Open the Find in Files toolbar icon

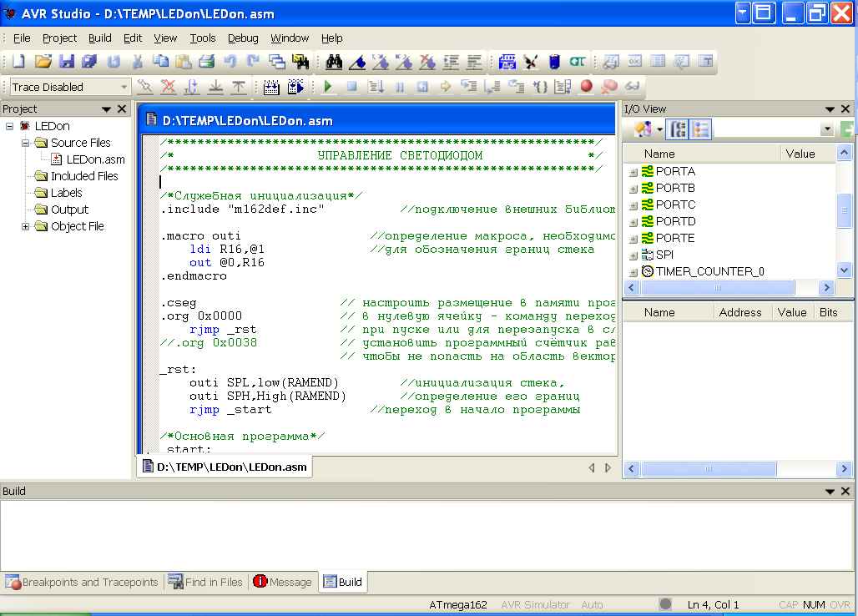tap(300, 61)
